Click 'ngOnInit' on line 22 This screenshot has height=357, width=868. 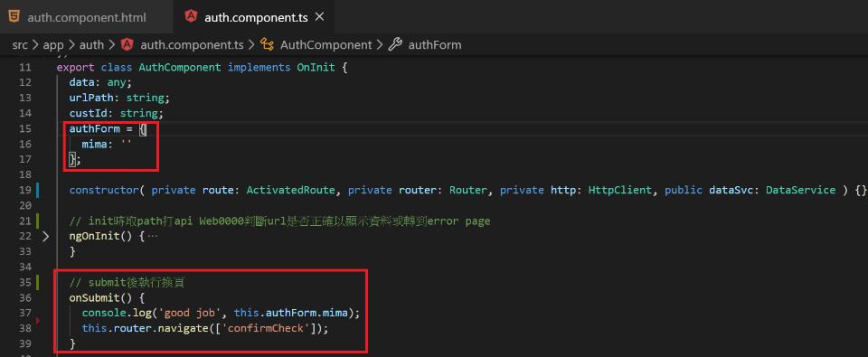(x=94, y=236)
